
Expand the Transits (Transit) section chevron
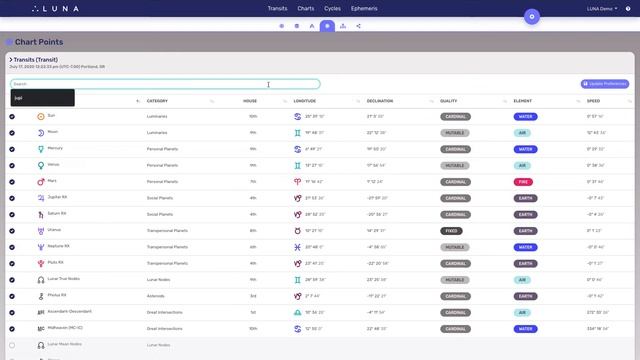11,60
